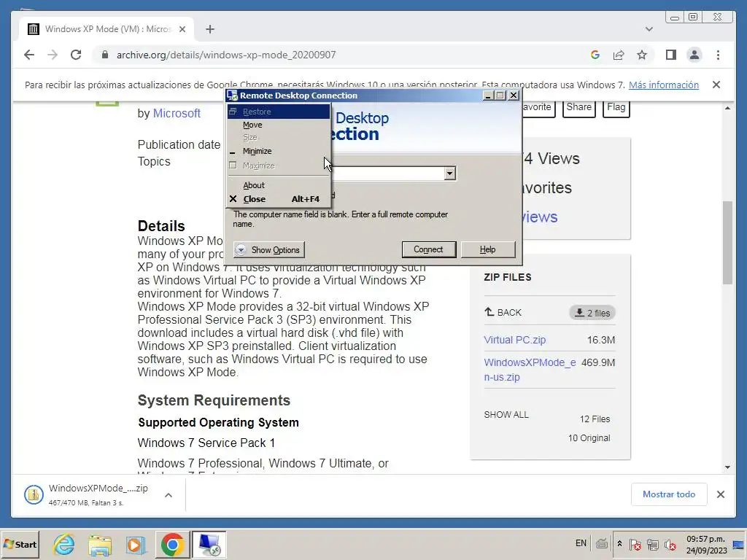Click the Flag button on archive page
Screen dimensions: 747x560
pyautogui.click(x=616, y=107)
